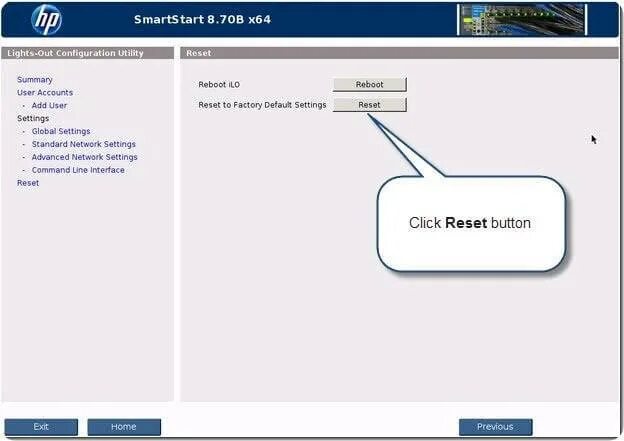Click the Reboot button for iLO
Image resolution: width=624 pixels, height=441 pixels.
point(370,84)
